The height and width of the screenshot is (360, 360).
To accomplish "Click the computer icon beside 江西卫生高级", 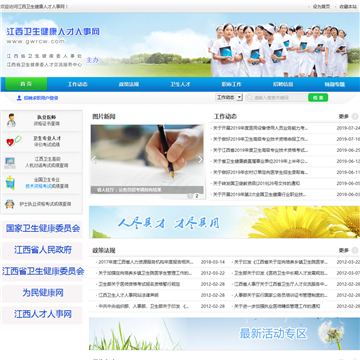I will click(10, 162).
